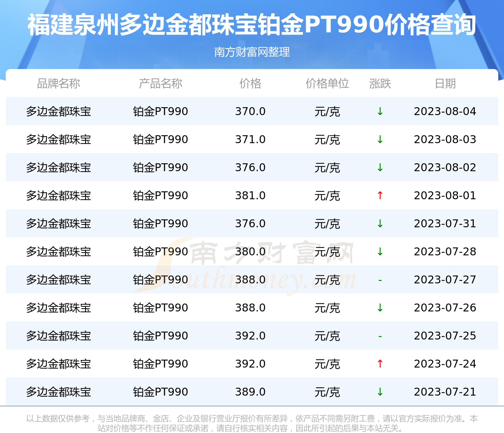Click the unchanged dash for 2023-07-25
Screen dimensions: 504x433
[380, 336]
